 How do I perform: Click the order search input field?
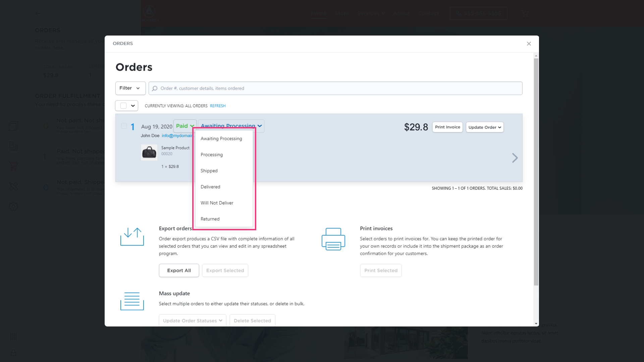335,88
